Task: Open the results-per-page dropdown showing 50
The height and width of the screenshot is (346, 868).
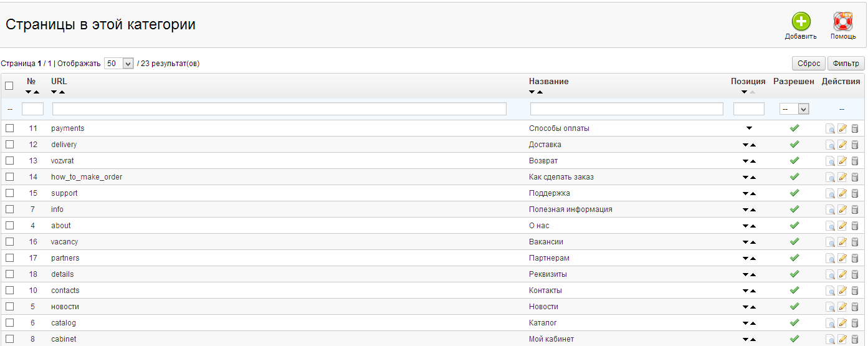Action: [119, 63]
